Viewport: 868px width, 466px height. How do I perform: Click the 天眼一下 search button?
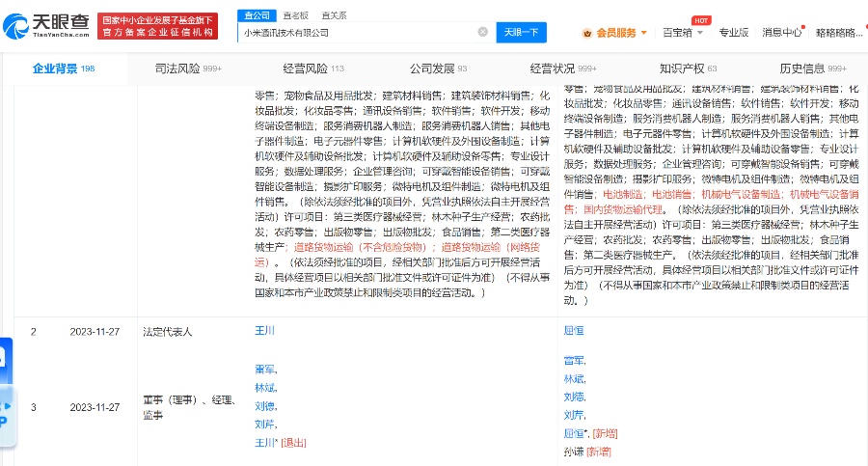pos(521,33)
